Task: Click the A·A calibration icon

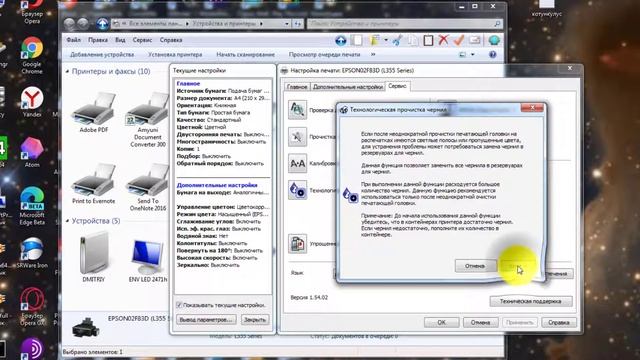Action: coord(297,163)
